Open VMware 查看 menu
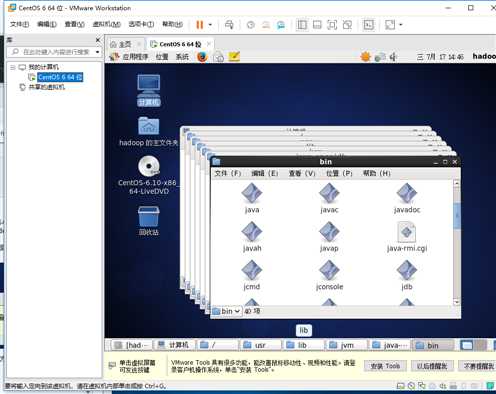The width and height of the screenshot is (496, 394). pyautogui.click(x=74, y=24)
